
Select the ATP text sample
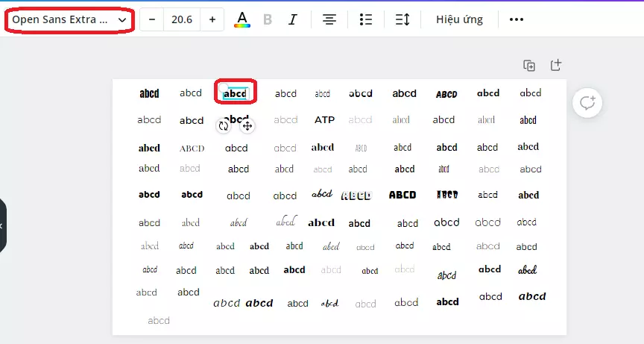324,120
